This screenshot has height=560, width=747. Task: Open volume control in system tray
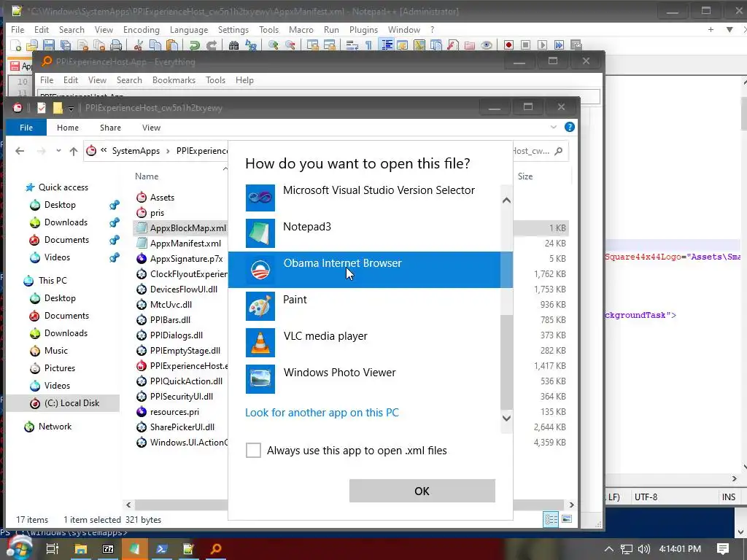click(643, 549)
